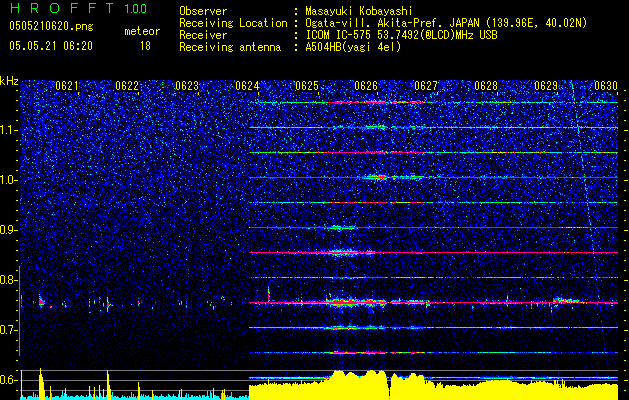Click the 0622 time marker
629x400 pixels.
pos(127,86)
